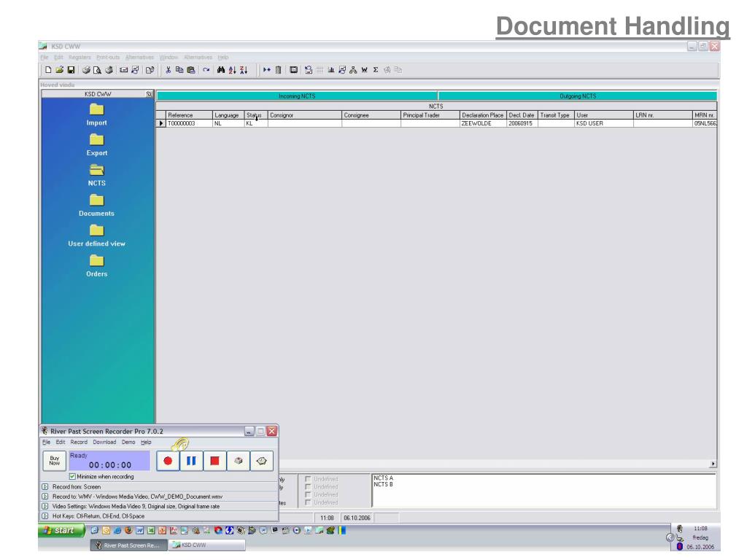Click the Paste clipboard toolbar icon
The height and width of the screenshot is (560, 747).
pos(191,70)
